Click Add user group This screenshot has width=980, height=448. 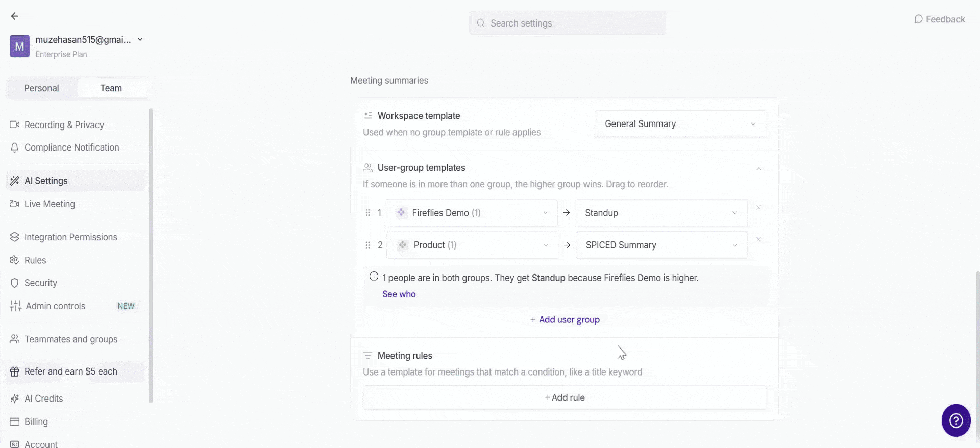565,320
